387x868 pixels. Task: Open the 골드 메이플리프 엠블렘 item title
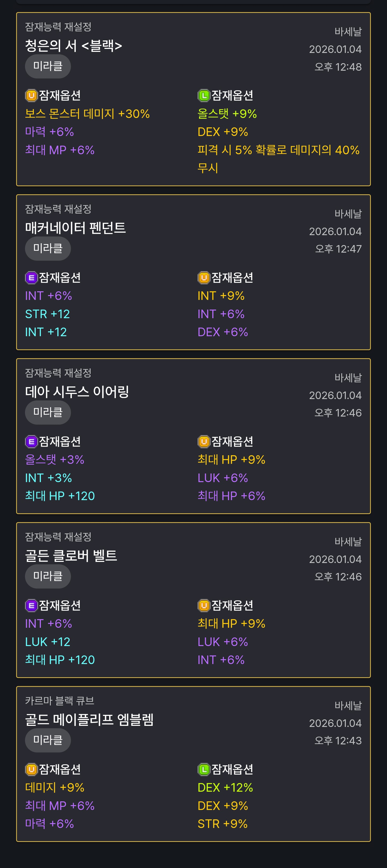89,719
